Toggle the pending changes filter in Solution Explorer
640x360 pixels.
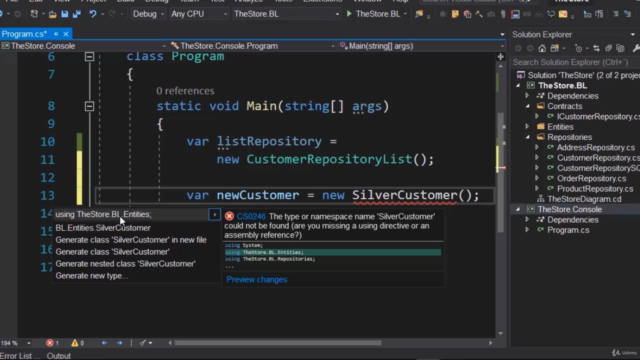point(578,49)
